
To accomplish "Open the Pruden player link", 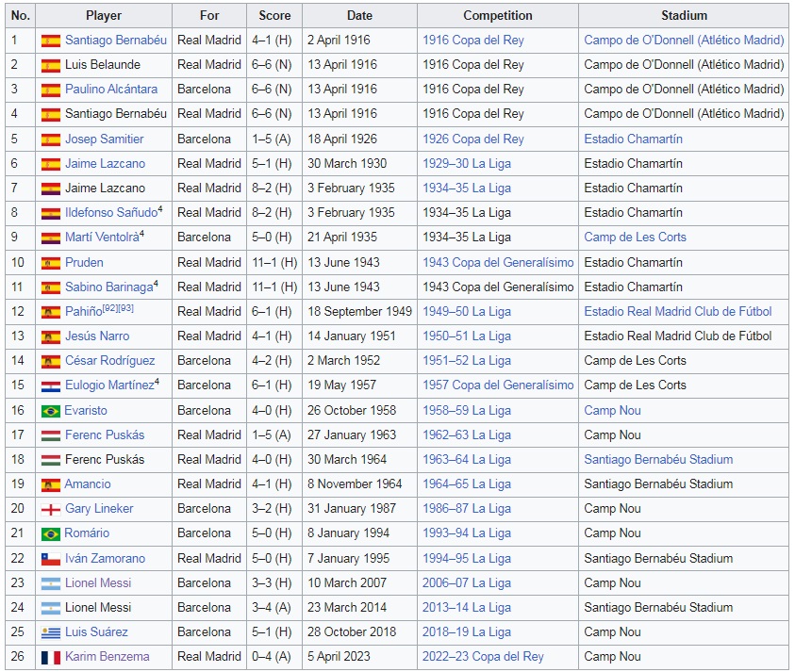I will coord(84,262).
